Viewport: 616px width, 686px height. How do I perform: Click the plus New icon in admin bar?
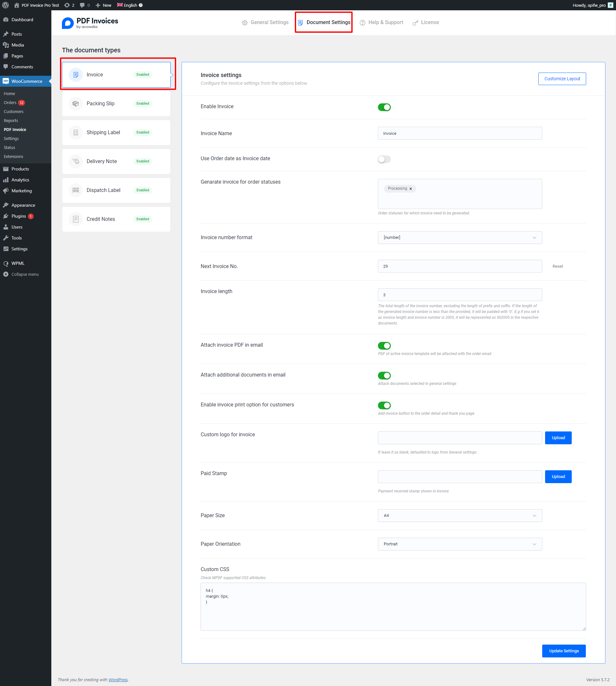coord(98,5)
